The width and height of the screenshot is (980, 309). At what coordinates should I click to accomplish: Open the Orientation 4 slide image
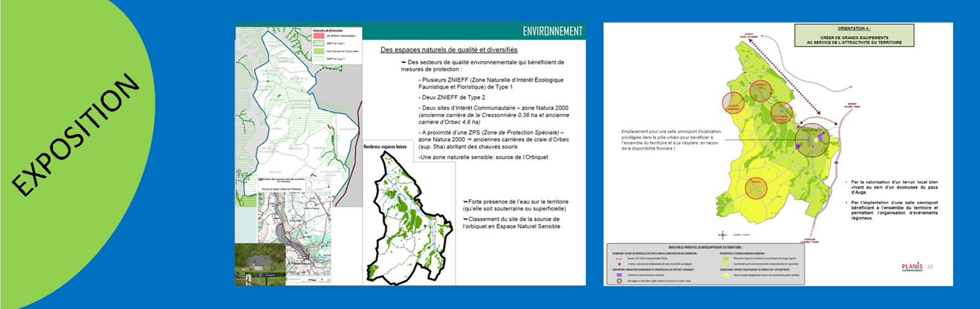click(778, 154)
